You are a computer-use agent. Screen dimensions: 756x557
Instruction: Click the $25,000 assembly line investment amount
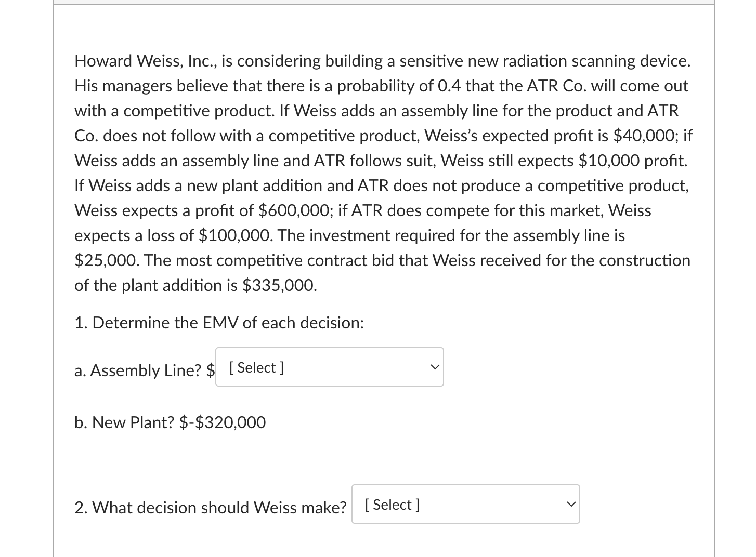107,260
